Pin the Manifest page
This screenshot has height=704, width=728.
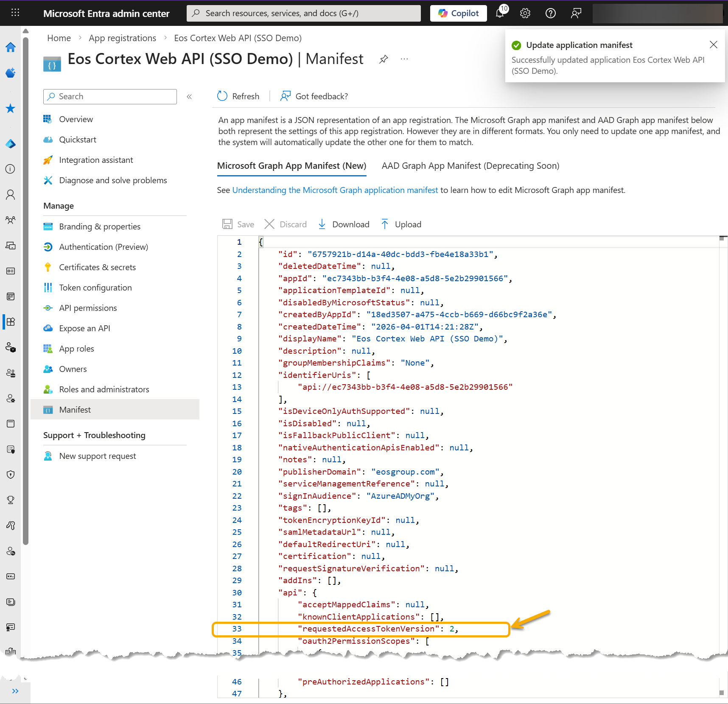click(384, 59)
